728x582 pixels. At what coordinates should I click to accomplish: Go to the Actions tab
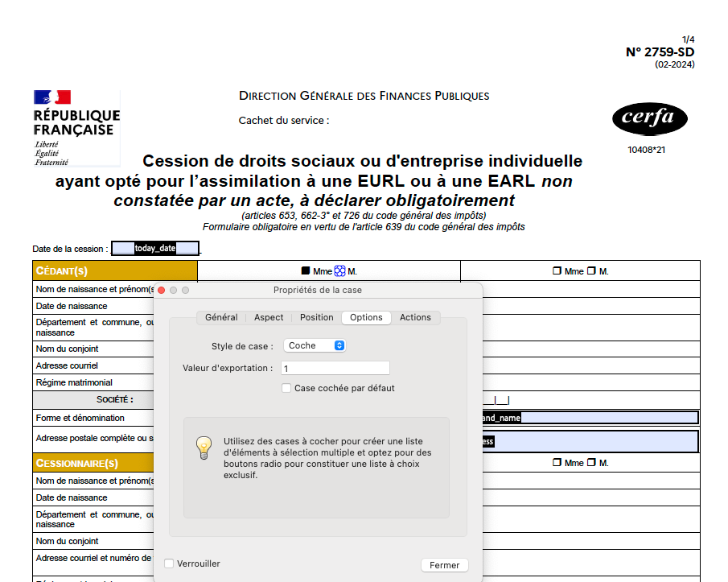tap(415, 317)
